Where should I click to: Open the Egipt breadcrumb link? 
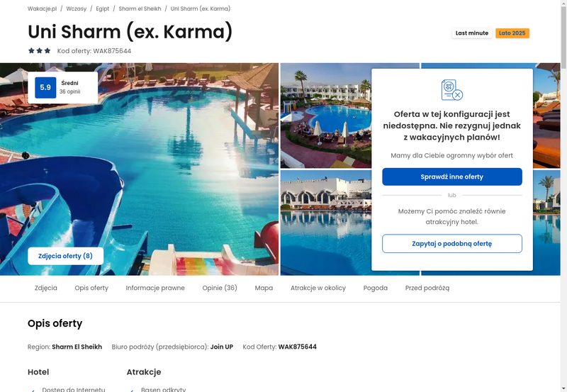tap(102, 9)
